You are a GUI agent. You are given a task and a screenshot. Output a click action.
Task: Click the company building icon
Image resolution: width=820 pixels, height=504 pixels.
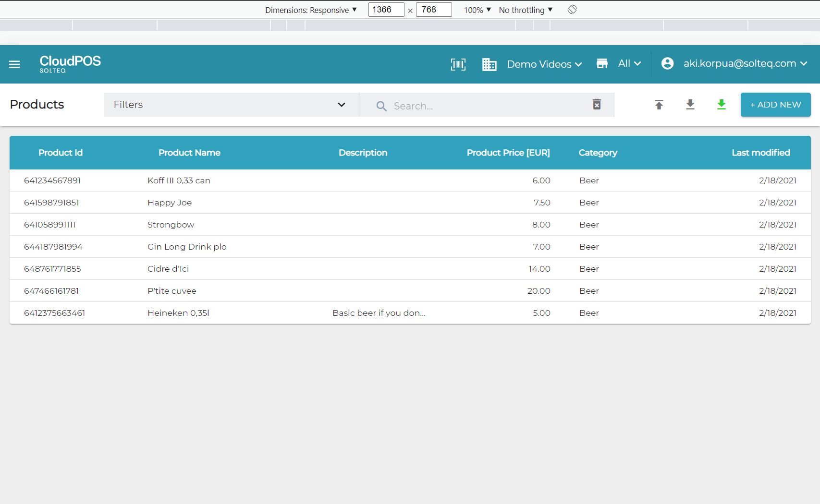point(489,64)
